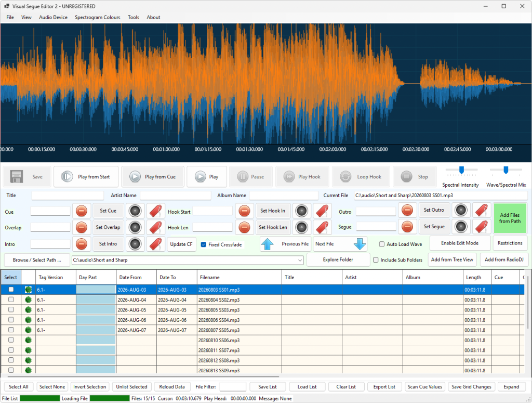The width and height of the screenshot is (532, 403).
Task: Click the red clear icon next to Cue field
Action: 82,211
